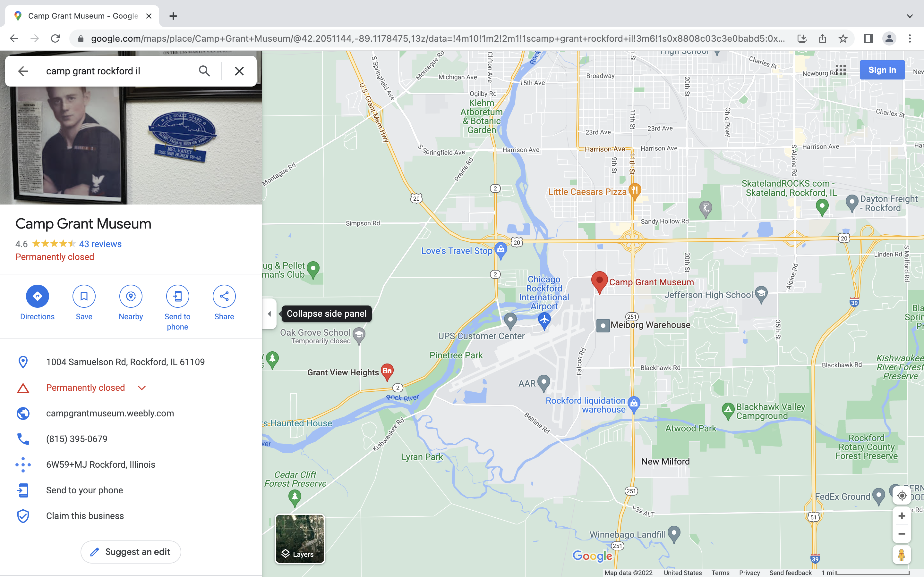This screenshot has width=924, height=577.
Task: Click the Send to phone icon
Action: [177, 296]
